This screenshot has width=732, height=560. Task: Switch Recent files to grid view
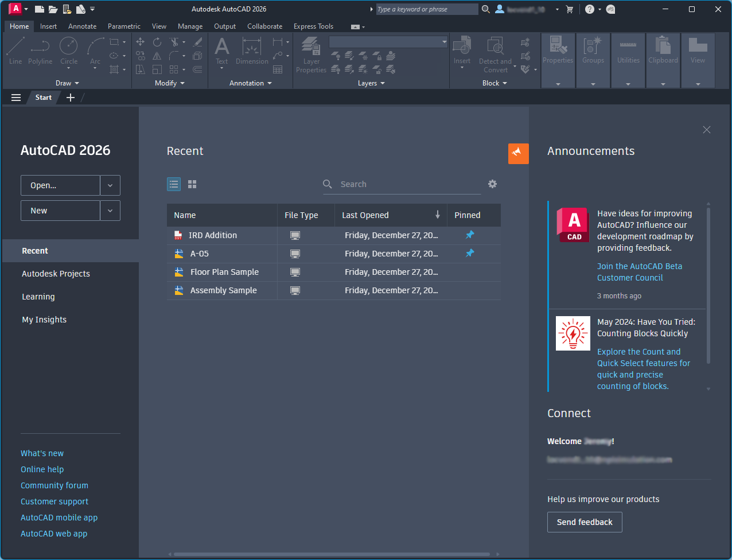pyautogui.click(x=192, y=184)
